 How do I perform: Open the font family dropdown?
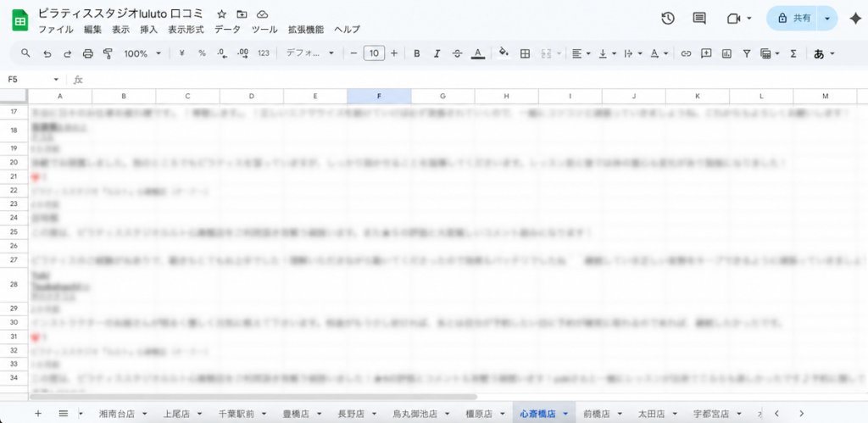309,53
